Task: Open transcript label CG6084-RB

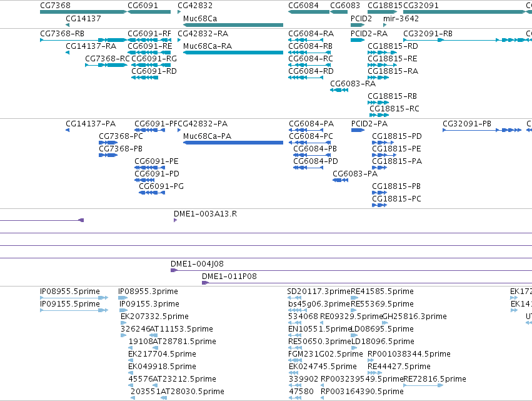Action: click(x=311, y=46)
